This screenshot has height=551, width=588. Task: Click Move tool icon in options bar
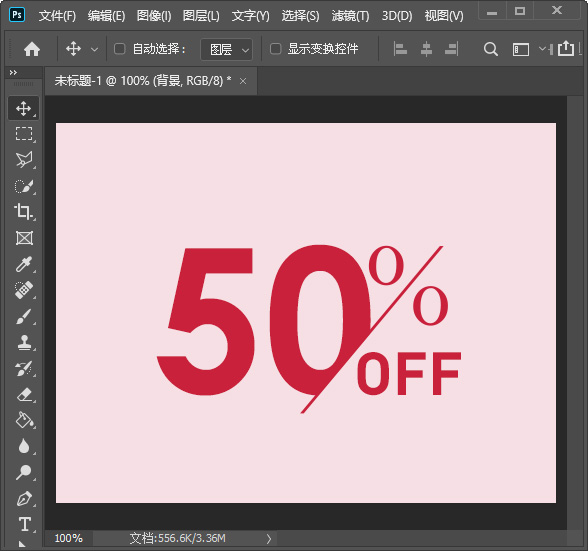click(74, 49)
